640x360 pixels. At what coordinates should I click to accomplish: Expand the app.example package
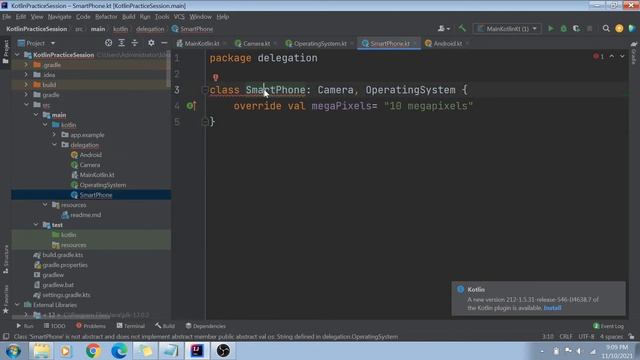pos(55,135)
